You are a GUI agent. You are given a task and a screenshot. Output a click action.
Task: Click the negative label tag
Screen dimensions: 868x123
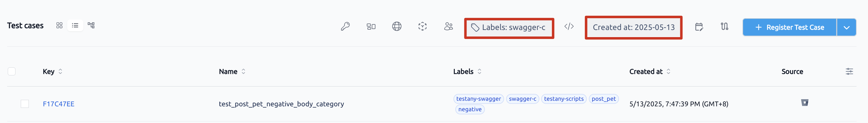point(470,109)
